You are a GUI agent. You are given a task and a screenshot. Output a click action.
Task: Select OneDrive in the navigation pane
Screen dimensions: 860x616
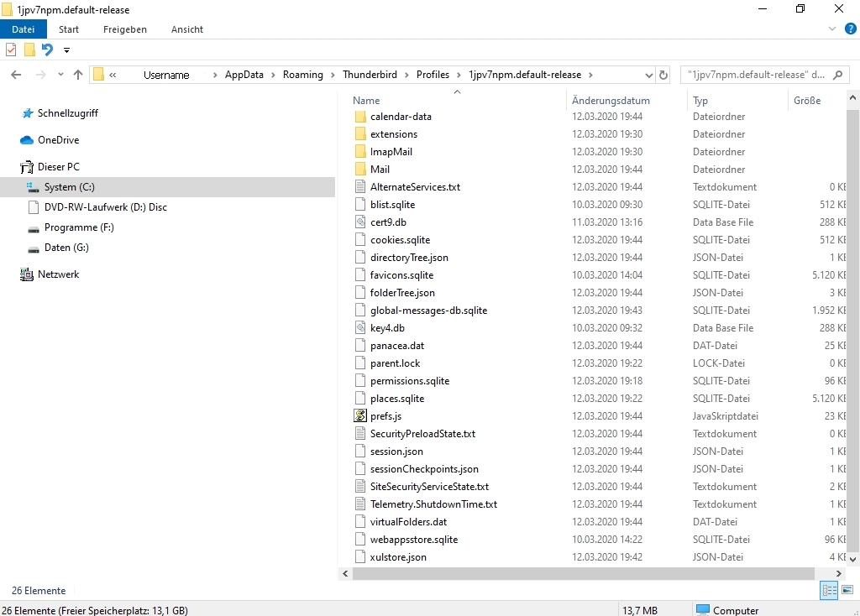click(58, 140)
